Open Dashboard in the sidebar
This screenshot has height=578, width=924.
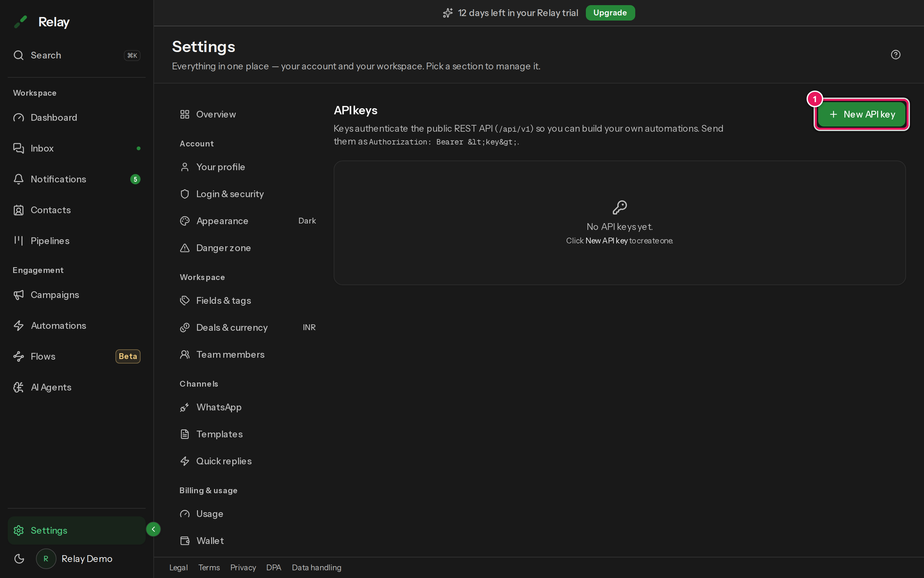[76, 117]
